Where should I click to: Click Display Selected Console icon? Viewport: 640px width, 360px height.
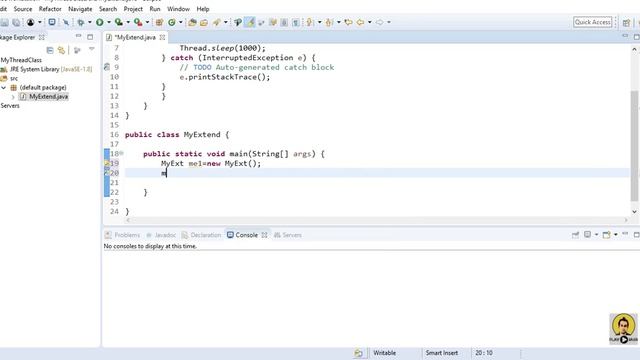coord(587,235)
